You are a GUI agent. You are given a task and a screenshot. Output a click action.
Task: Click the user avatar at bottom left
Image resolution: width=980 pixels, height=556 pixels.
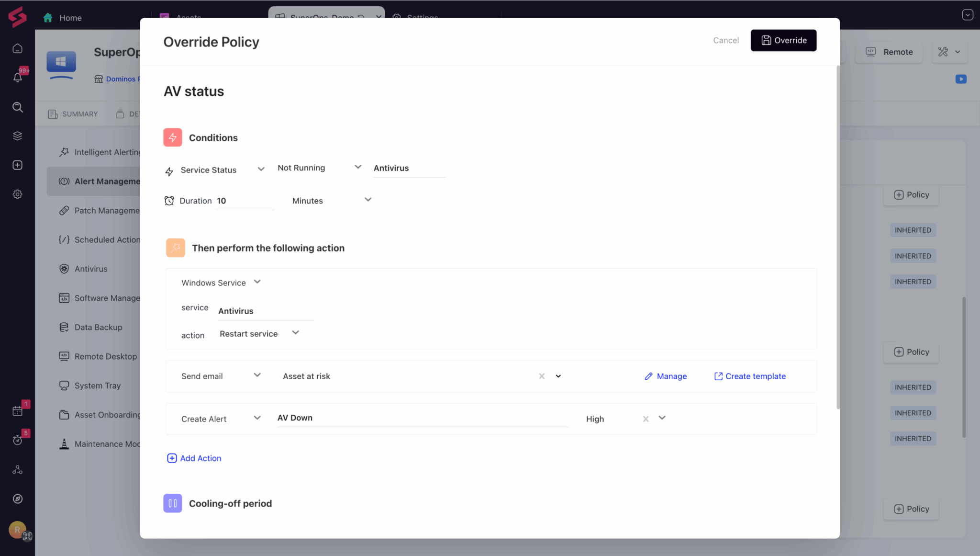click(18, 530)
